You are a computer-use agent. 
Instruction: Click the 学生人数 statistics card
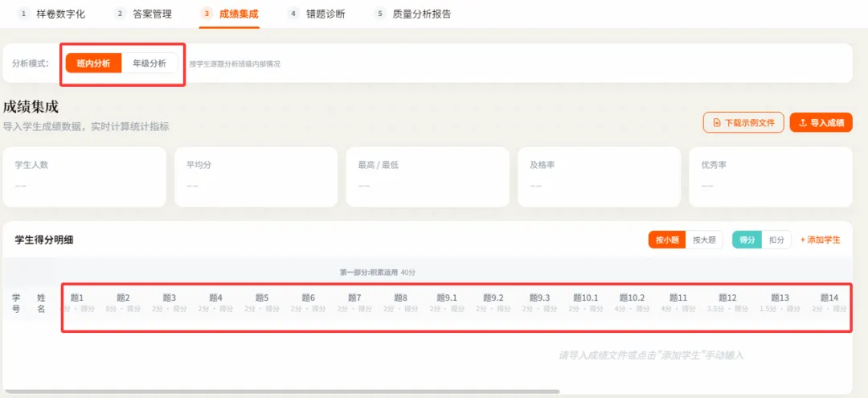(x=84, y=177)
